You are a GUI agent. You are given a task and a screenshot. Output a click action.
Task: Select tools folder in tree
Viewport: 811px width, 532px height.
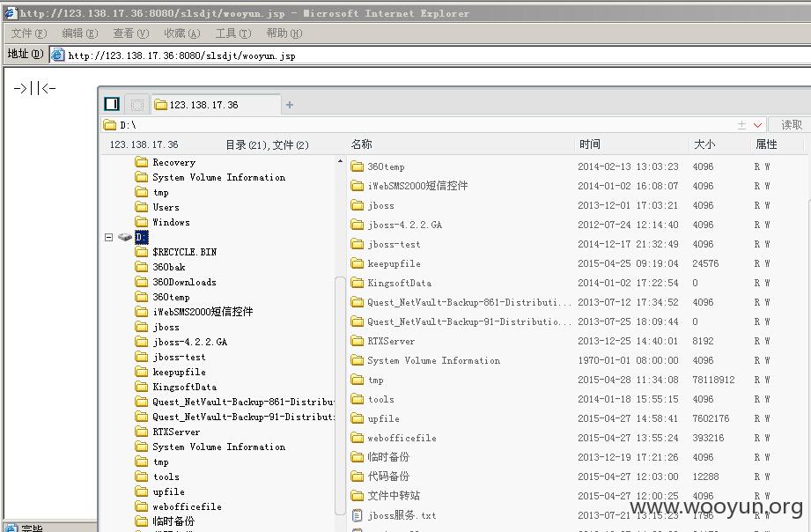coord(166,477)
